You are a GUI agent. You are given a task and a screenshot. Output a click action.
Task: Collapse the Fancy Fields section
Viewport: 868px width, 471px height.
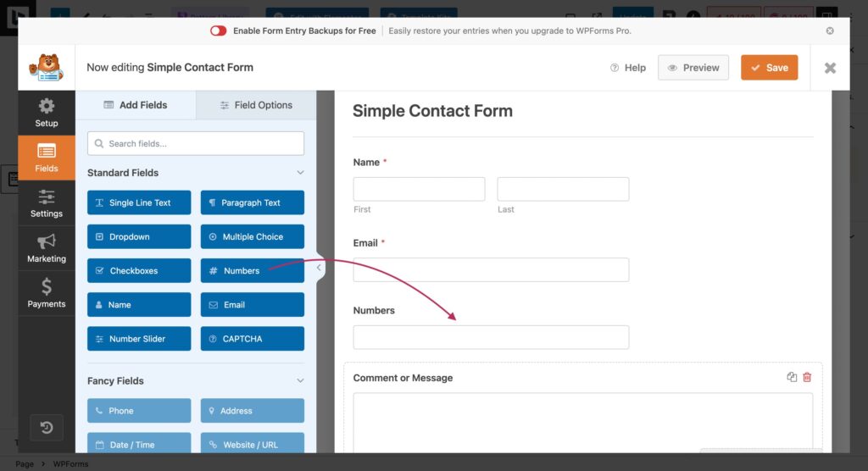[x=300, y=381]
